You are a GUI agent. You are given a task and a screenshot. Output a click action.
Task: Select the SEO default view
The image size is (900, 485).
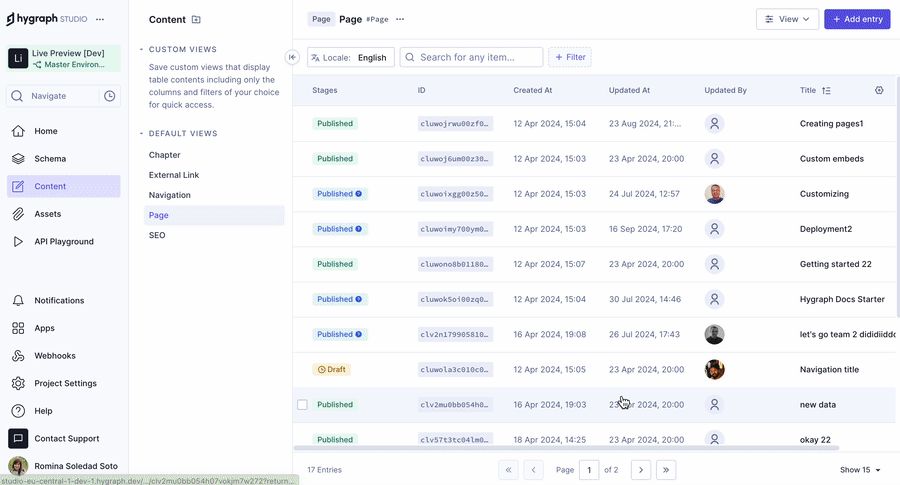click(157, 235)
